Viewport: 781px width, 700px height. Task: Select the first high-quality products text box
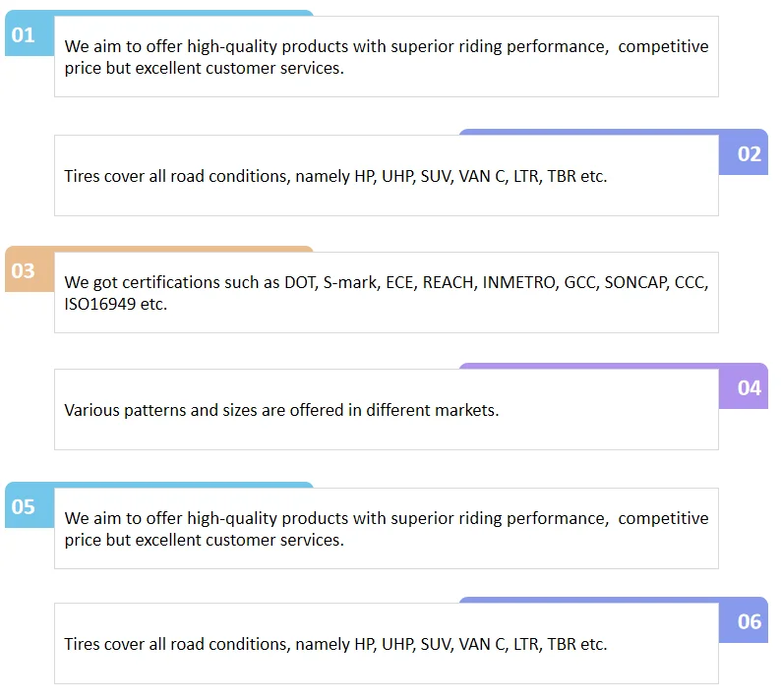point(387,57)
